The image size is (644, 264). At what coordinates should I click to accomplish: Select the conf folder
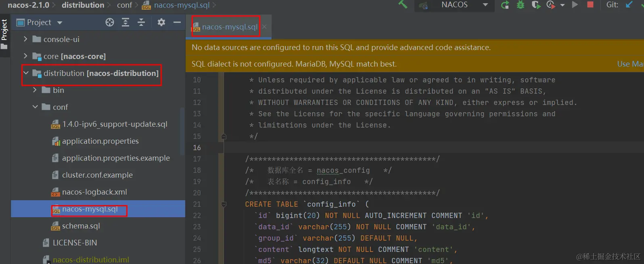point(60,107)
